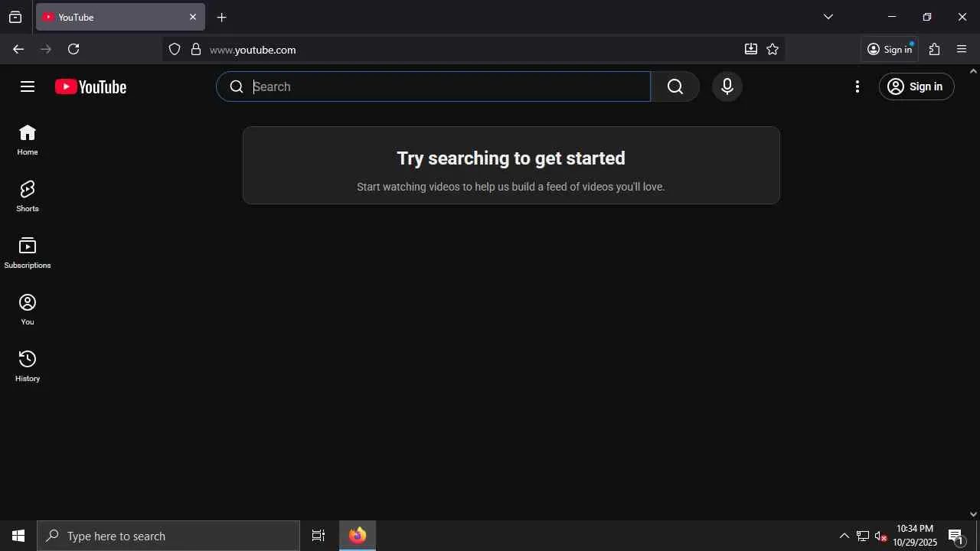View site security padlock info
Image resolution: width=980 pixels, height=551 pixels.
point(196,50)
